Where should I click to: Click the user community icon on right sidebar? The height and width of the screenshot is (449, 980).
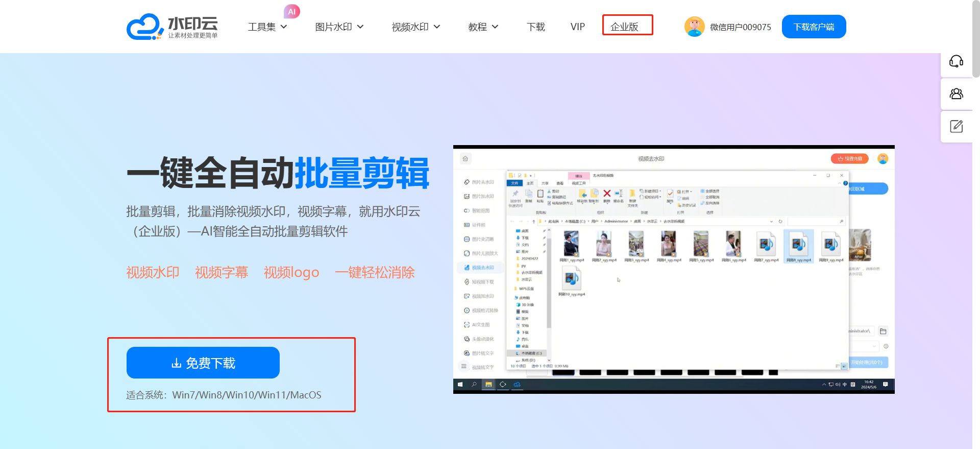coord(957,93)
